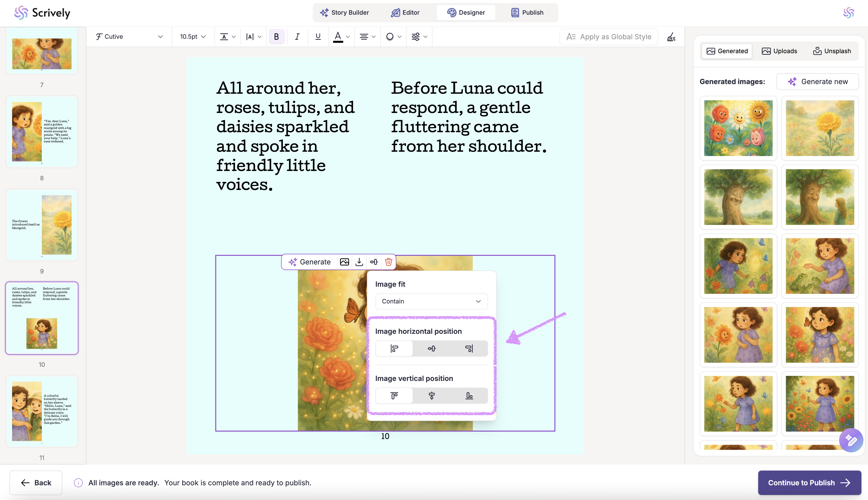Delete the selected image with trash icon
Image resolution: width=868 pixels, height=500 pixels.
pos(388,262)
